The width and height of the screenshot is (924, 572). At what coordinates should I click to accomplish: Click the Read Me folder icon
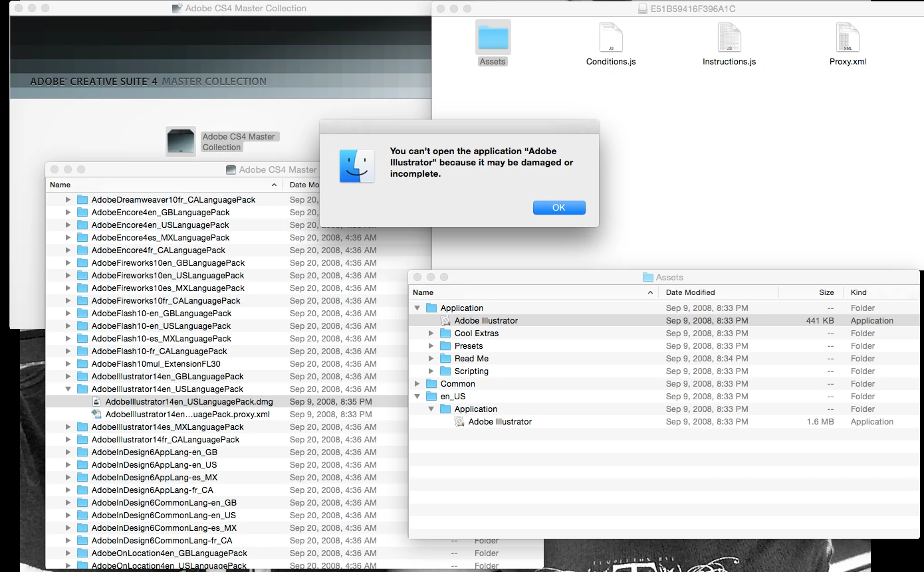pyautogui.click(x=445, y=359)
